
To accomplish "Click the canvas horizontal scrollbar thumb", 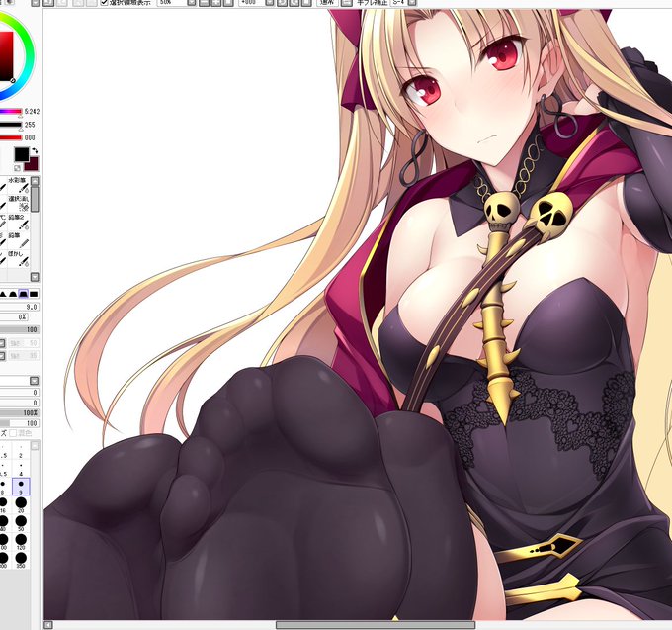I will 376,625.
